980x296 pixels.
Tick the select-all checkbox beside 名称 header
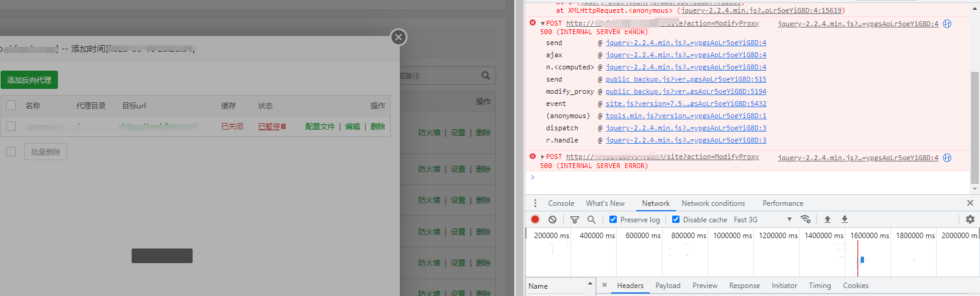pos(11,105)
